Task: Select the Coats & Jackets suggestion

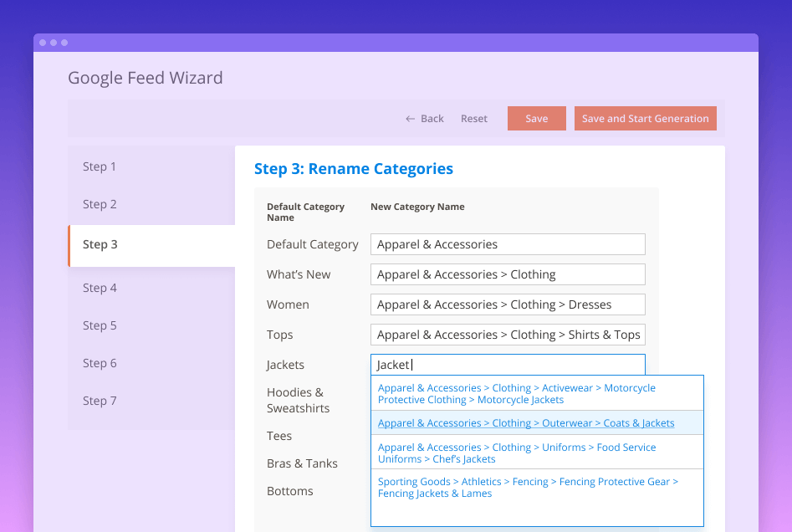Action: pos(525,422)
